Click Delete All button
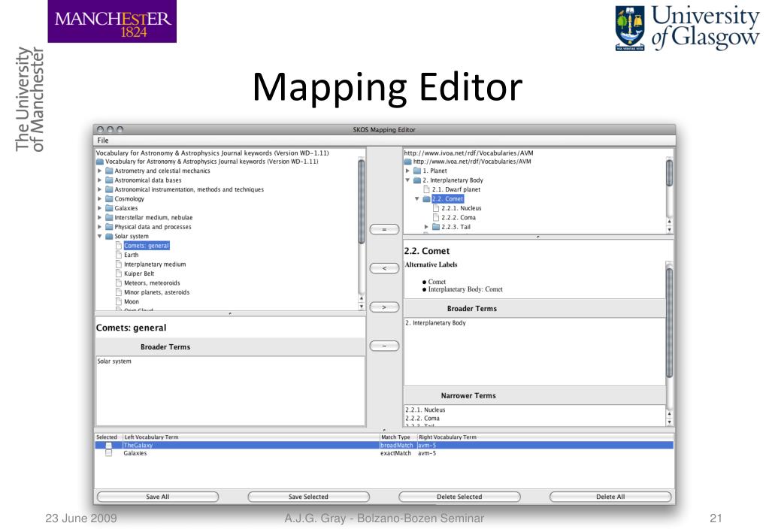769x532 pixels. (x=610, y=497)
